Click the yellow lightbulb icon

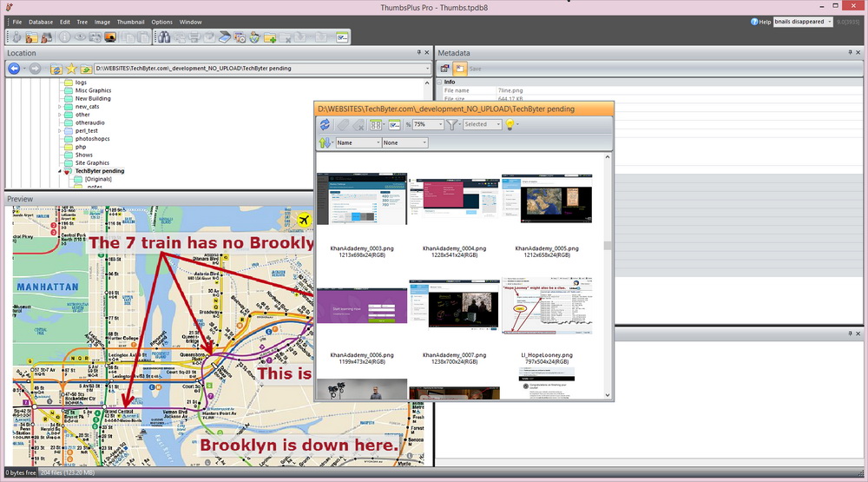[x=510, y=125]
